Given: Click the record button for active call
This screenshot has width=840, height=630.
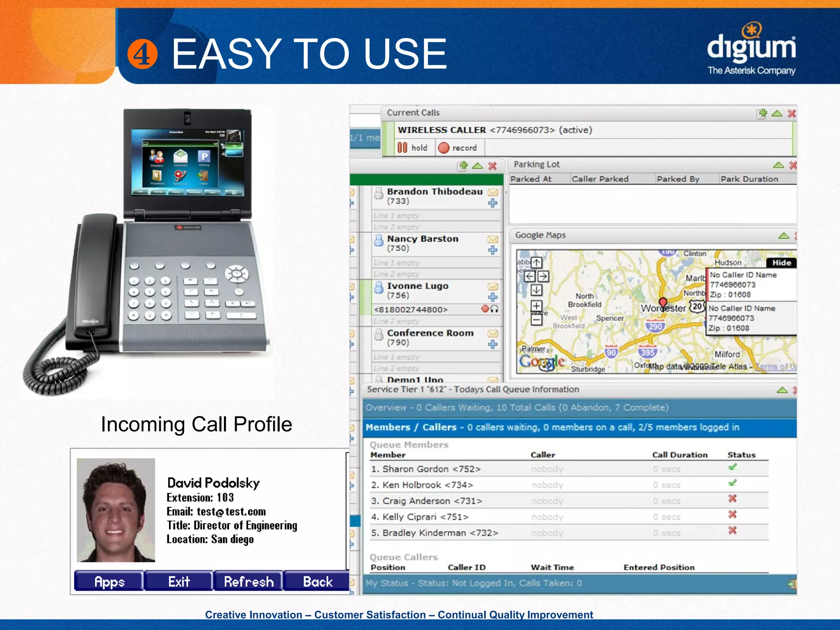Looking at the screenshot, I should point(458,148).
